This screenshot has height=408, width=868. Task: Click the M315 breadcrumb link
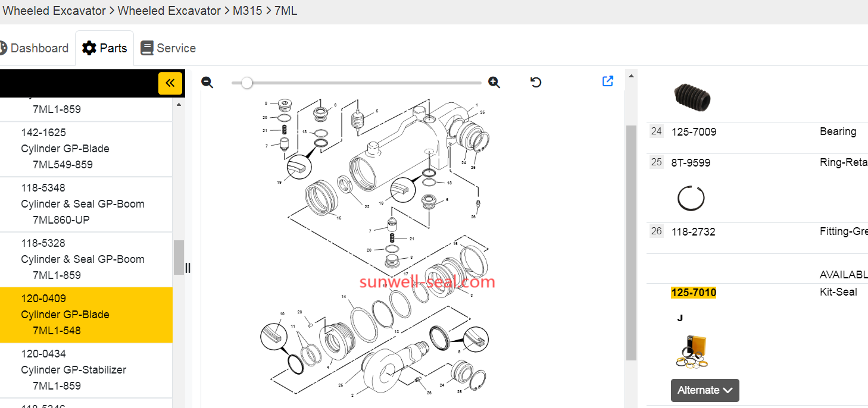(247, 11)
